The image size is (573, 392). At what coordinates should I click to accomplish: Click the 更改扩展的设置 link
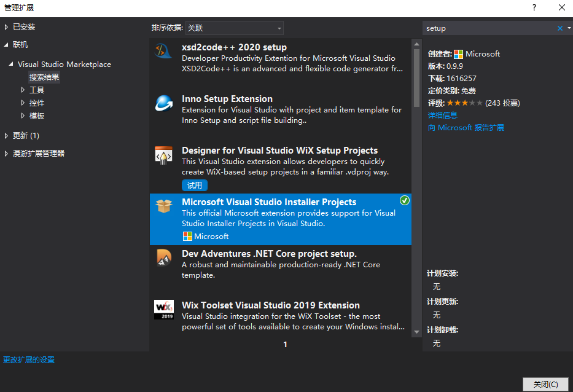point(28,359)
